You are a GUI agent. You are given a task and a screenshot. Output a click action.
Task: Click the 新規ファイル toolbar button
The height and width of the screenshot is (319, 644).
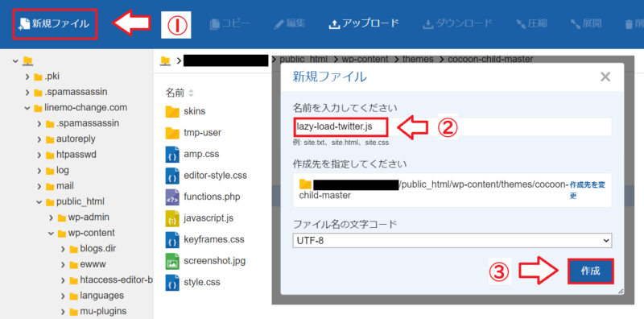point(54,24)
